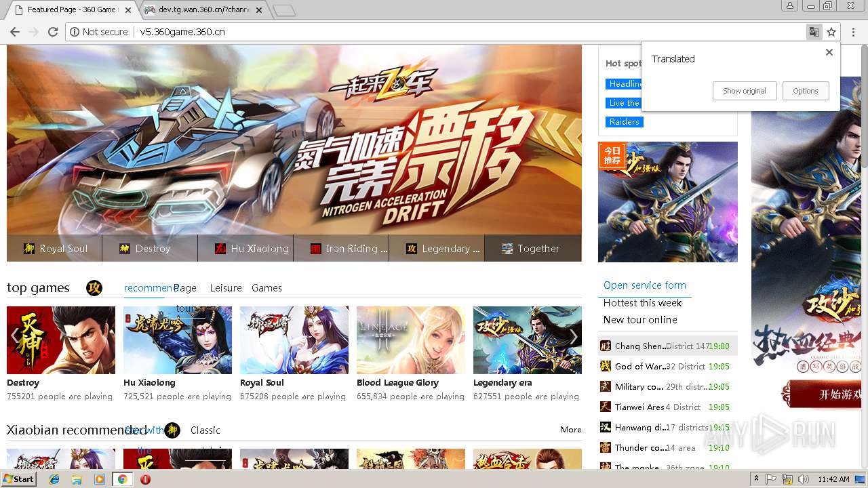The width and height of the screenshot is (868, 488).
Task: Open the recommend tab in top games
Action: click(x=148, y=288)
